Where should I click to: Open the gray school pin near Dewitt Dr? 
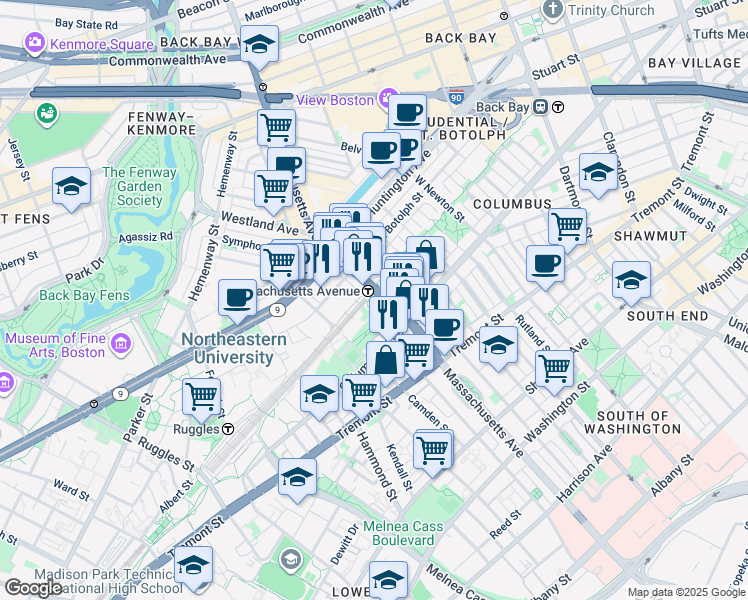click(x=291, y=560)
